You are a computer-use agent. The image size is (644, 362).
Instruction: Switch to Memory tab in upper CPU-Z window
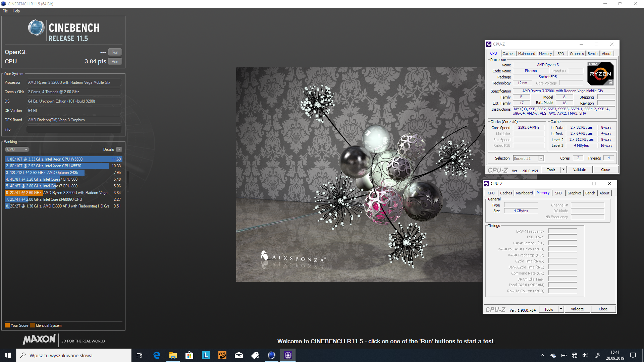click(545, 54)
